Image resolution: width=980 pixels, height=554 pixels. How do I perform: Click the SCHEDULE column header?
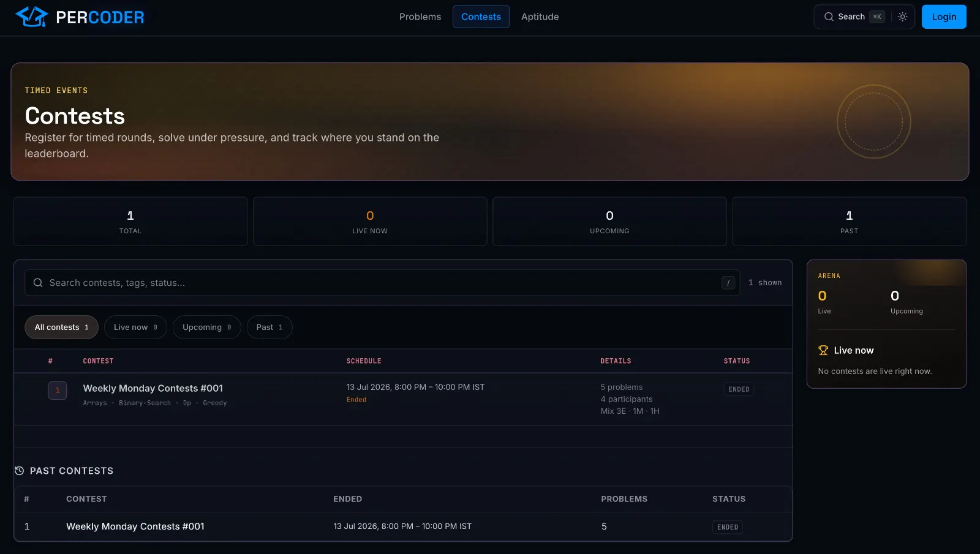364,361
